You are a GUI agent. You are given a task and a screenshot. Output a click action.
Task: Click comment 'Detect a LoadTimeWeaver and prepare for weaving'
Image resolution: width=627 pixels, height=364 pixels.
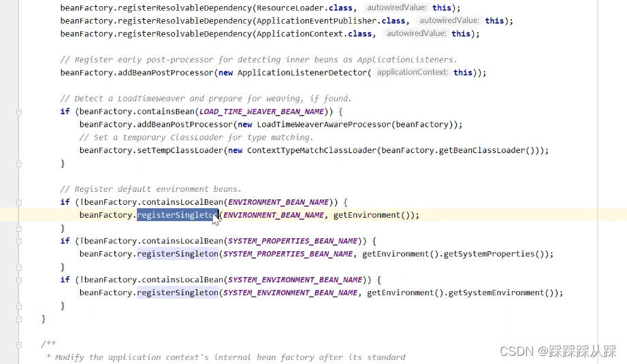(x=206, y=99)
